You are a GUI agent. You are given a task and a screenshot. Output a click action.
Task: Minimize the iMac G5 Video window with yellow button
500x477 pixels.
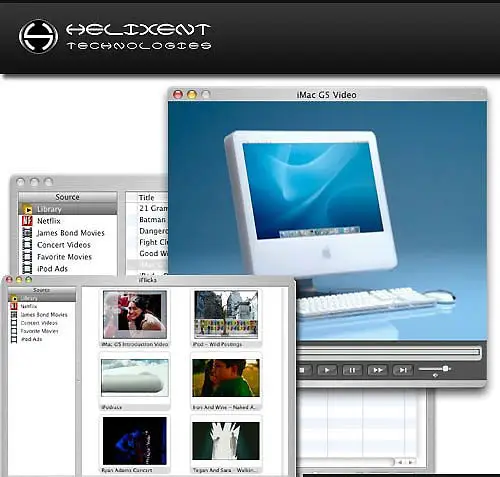(192, 95)
